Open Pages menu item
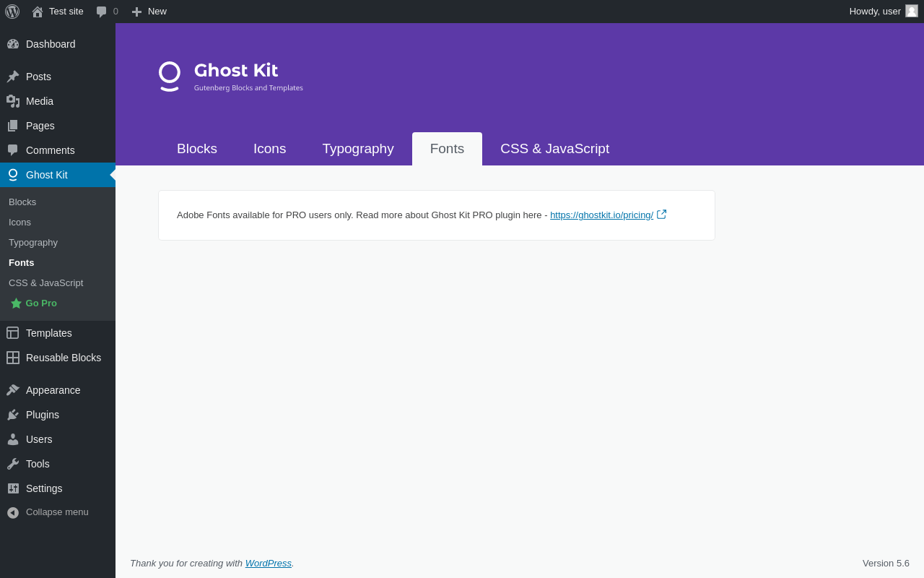 coord(58,126)
